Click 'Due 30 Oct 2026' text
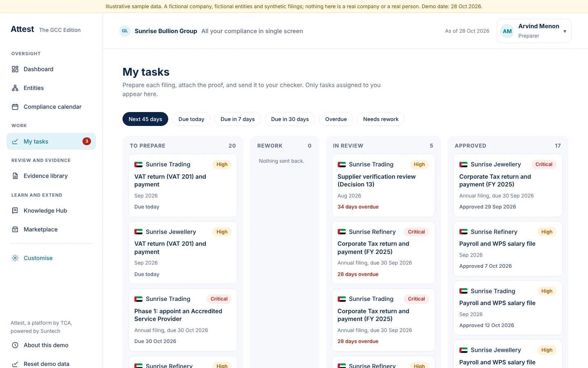The width and height of the screenshot is (588, 368). click(x=155, y=341)
